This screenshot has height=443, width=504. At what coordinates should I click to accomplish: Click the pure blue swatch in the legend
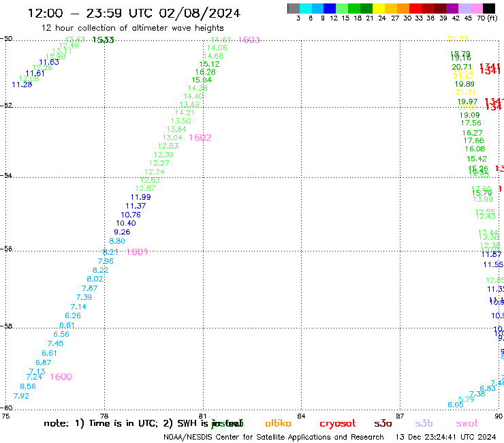(330, 8)
